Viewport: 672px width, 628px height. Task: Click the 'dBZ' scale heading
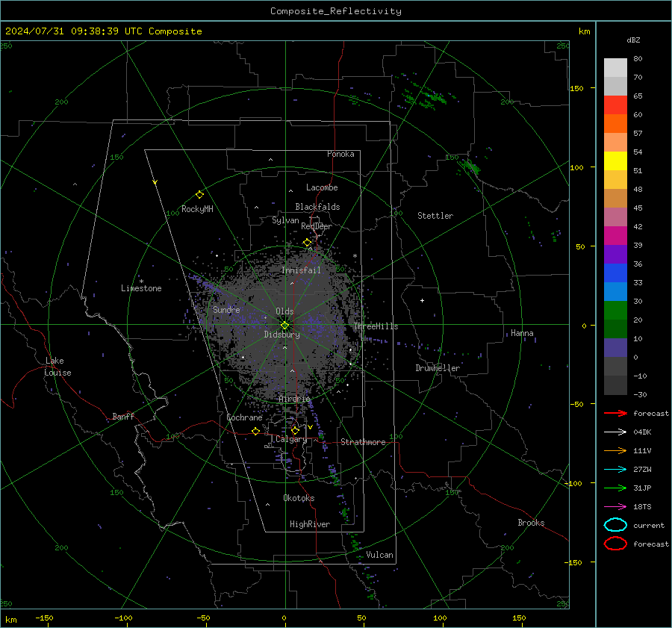click(633, 40)
